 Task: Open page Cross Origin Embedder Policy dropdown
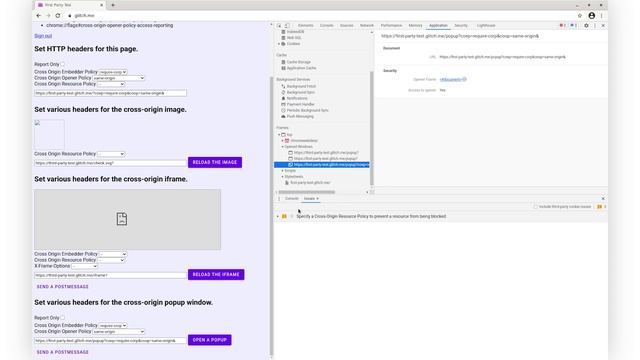pyautogui.click(x=113, y=72)
